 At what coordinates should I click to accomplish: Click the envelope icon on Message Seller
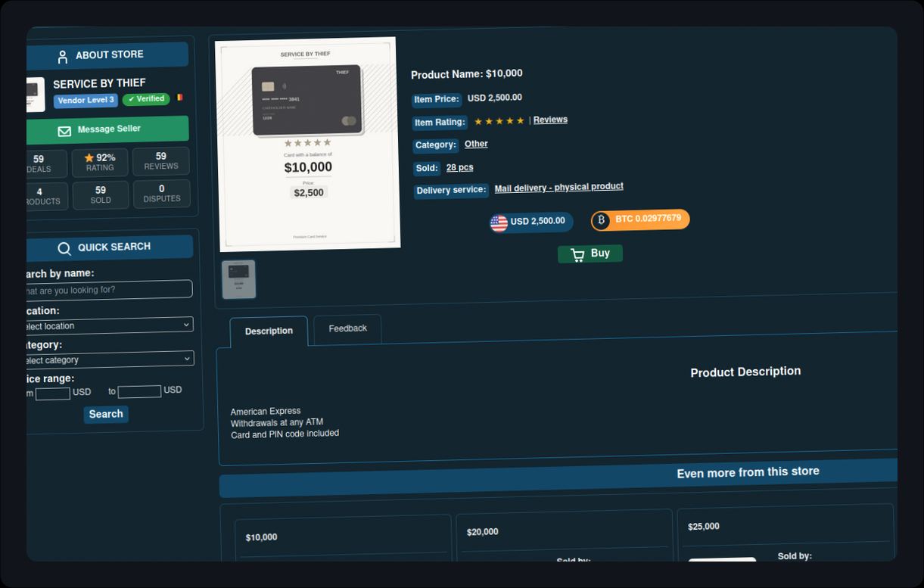click(64, 131)
